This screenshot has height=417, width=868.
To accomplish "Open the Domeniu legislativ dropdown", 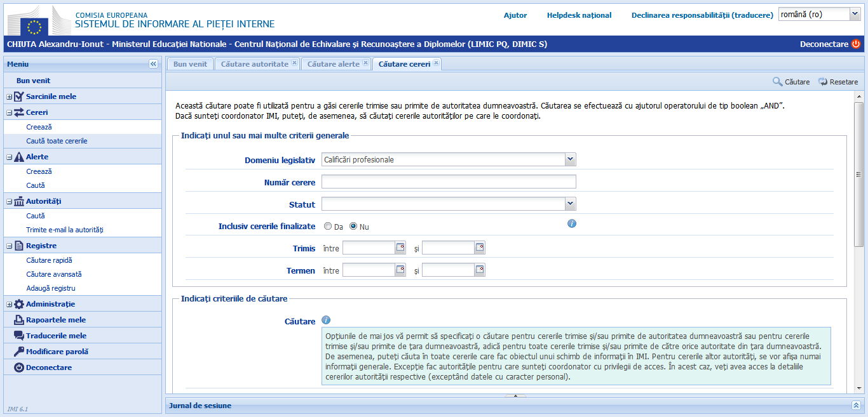I will [x=571, y=159].
